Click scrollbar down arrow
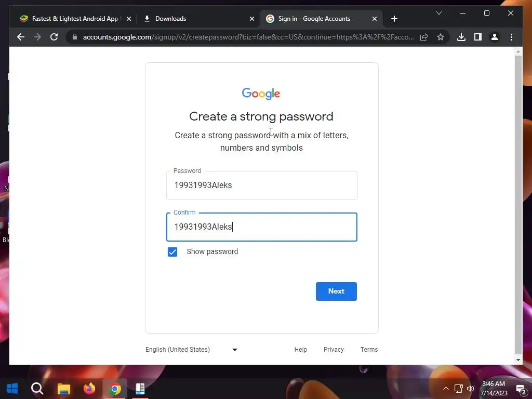This screenshot has width=532, height=399. pyautogui.click(x=518, y=360)
